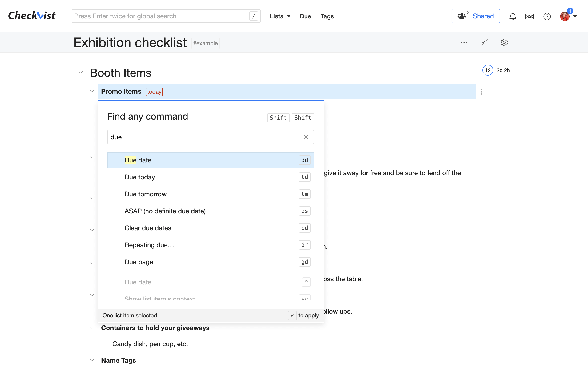Click the notification bell icon
This screenshot has width=588, height=365.
(x=513, y=16)
